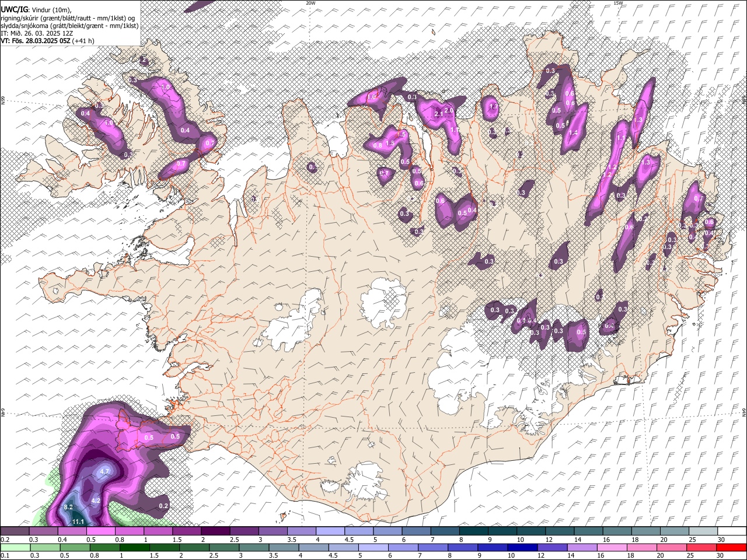The width and height of the screenshot is (747, 560).
Task: Click the 'rigning/skúrir' legend description line
Action: (x=68, y=18)
